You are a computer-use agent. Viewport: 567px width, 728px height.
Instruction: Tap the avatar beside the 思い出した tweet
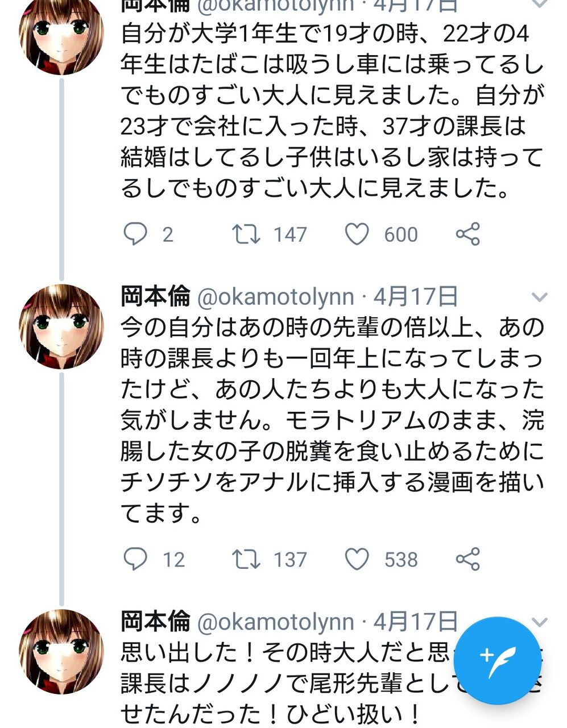[x=61, y=652]
